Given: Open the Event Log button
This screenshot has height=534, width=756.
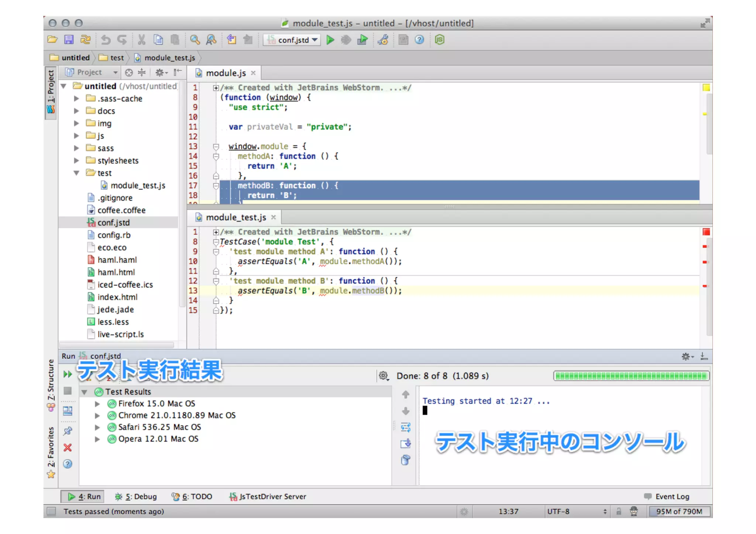Looking at the screenshot, I should pyautogui.click(x=667, y=497).
